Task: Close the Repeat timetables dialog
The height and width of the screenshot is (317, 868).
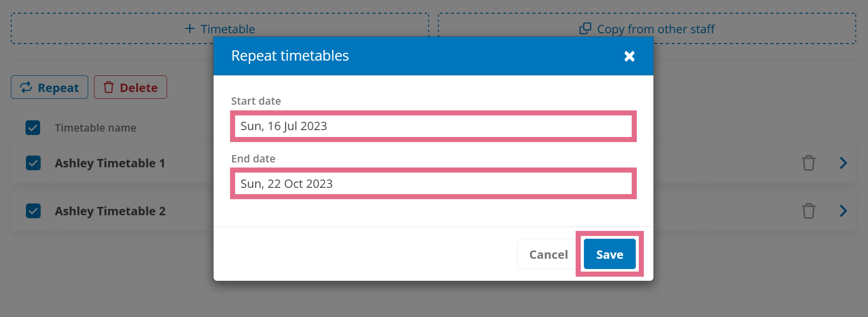Action: [629, 56]
